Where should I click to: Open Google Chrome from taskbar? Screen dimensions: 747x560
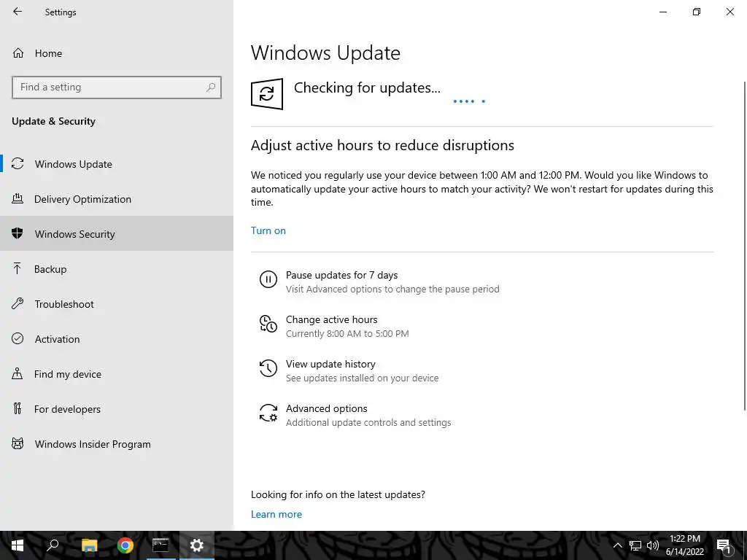(125, 545)
